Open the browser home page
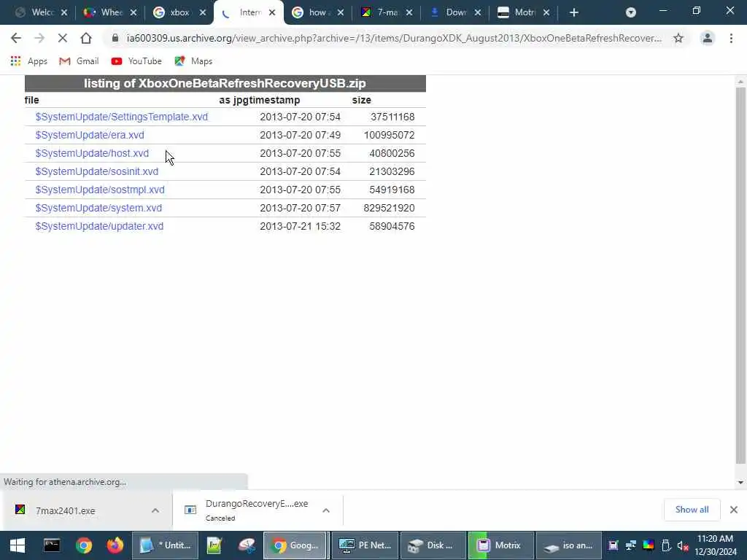 click(86, 38)
